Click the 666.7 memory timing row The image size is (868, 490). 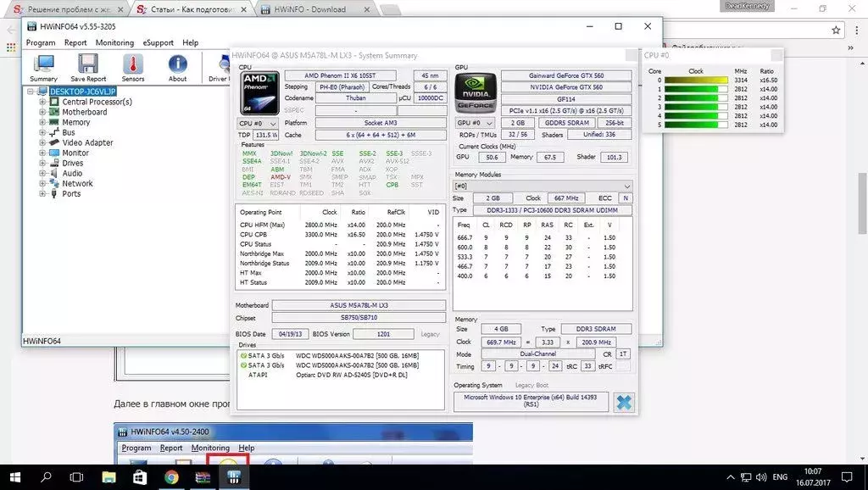(542, 237)
